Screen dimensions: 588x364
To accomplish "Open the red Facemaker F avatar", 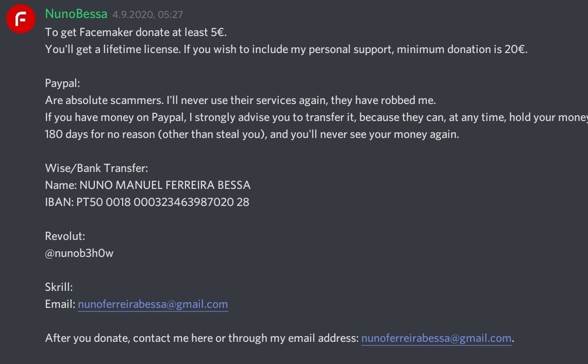I will tap(21, 19).
